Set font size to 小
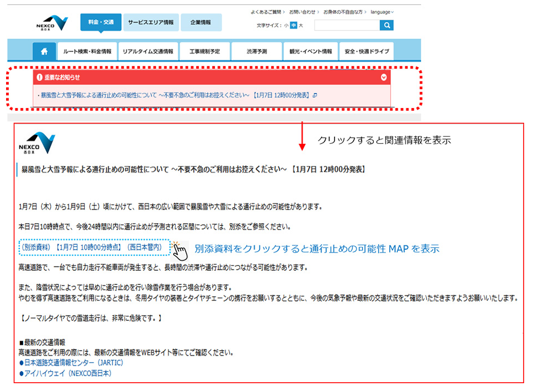 [287, 25]
